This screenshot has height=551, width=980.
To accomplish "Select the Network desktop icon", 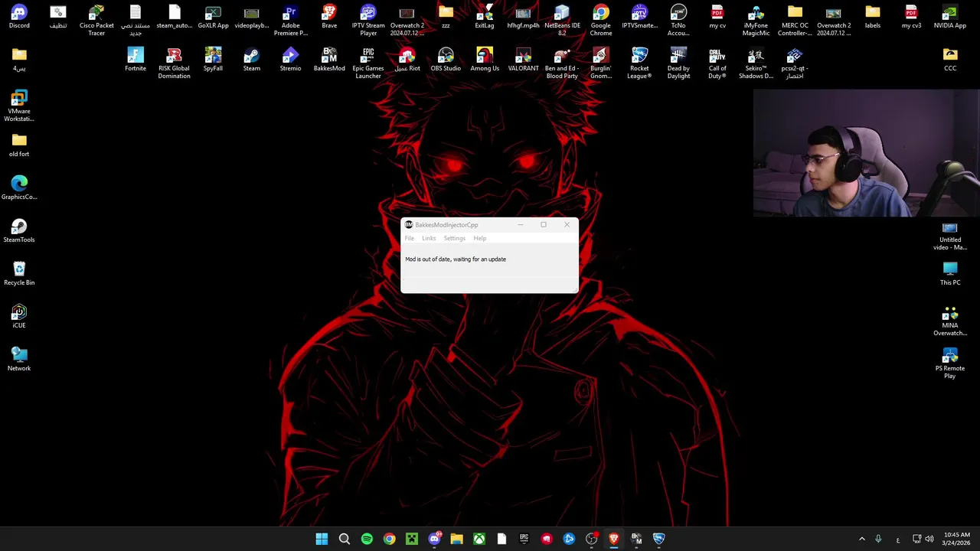I will [19, 360].
